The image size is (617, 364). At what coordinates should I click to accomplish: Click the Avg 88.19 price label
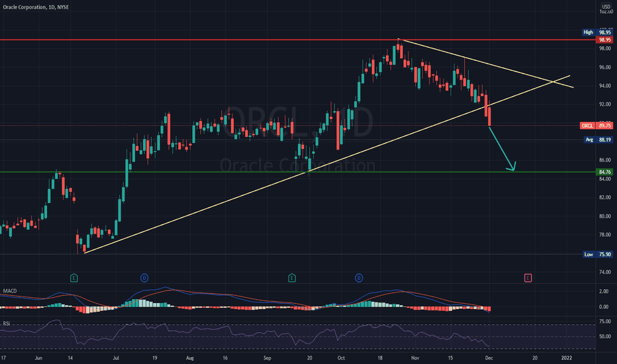(598, 140)
